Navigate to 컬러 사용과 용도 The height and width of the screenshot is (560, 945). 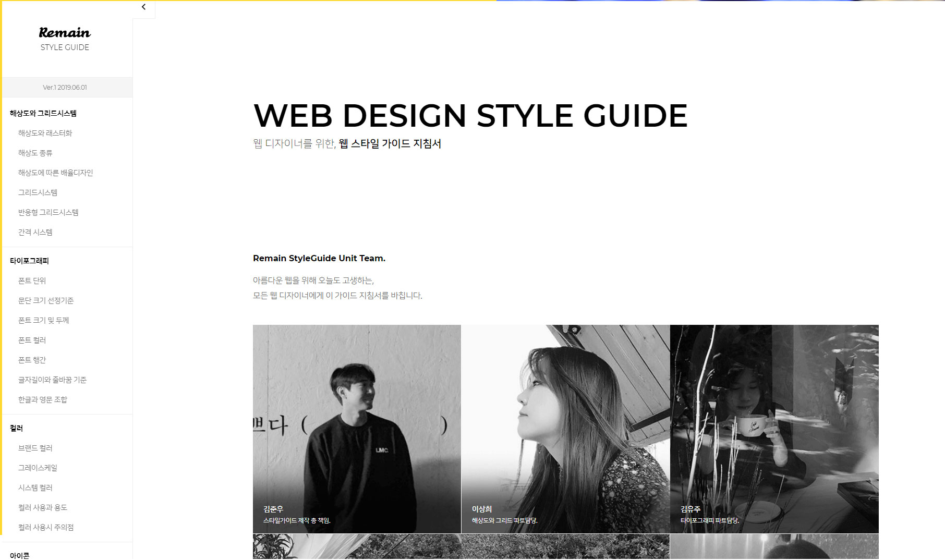pos(43,507)
